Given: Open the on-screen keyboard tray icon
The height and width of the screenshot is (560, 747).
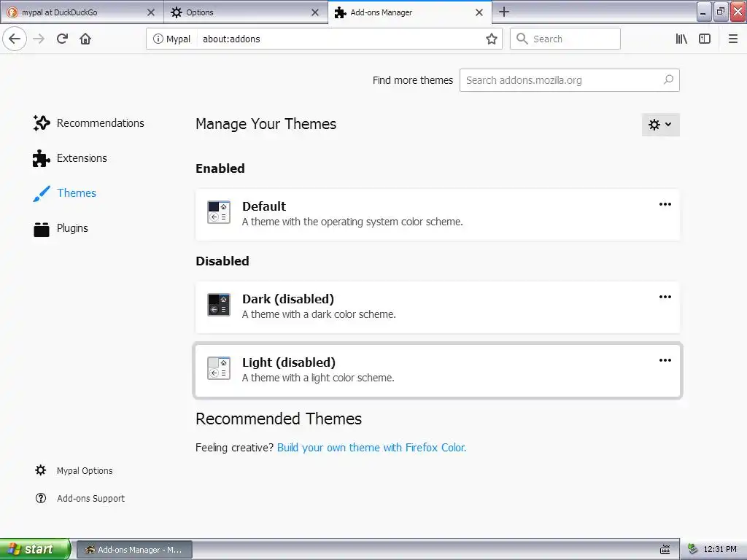Looking at the screenshot, I should [665, 550].
